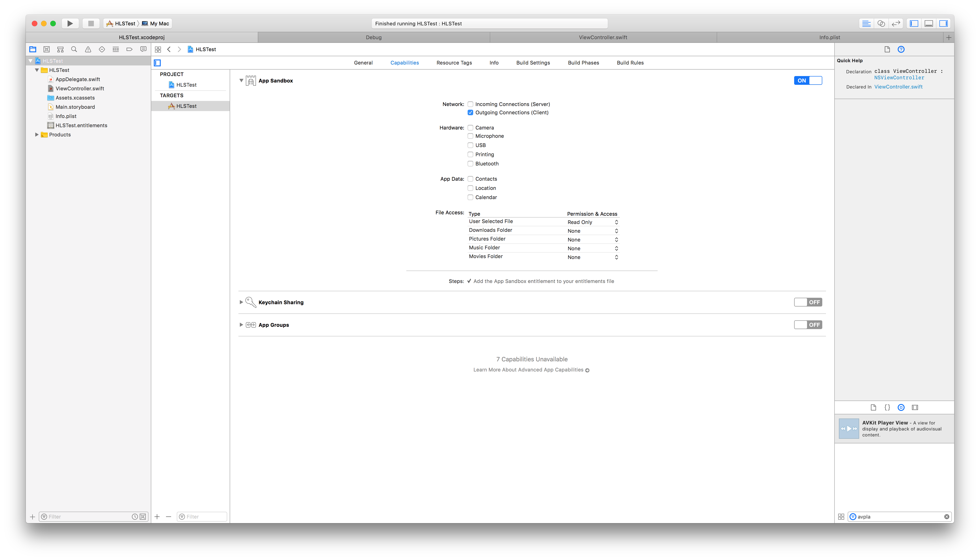Uncheck Outgoing Connections (Client)
Screen dimensions: 980x560
coord(470,113)
